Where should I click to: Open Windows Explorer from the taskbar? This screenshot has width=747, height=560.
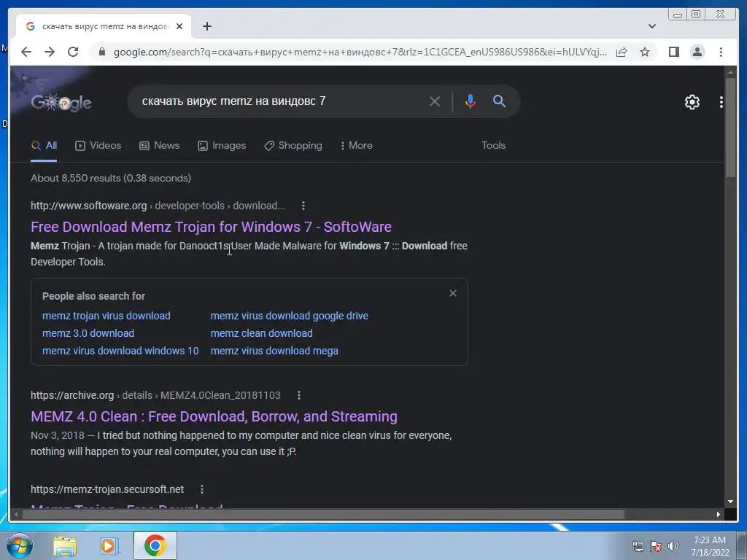[x=65, y=545]
